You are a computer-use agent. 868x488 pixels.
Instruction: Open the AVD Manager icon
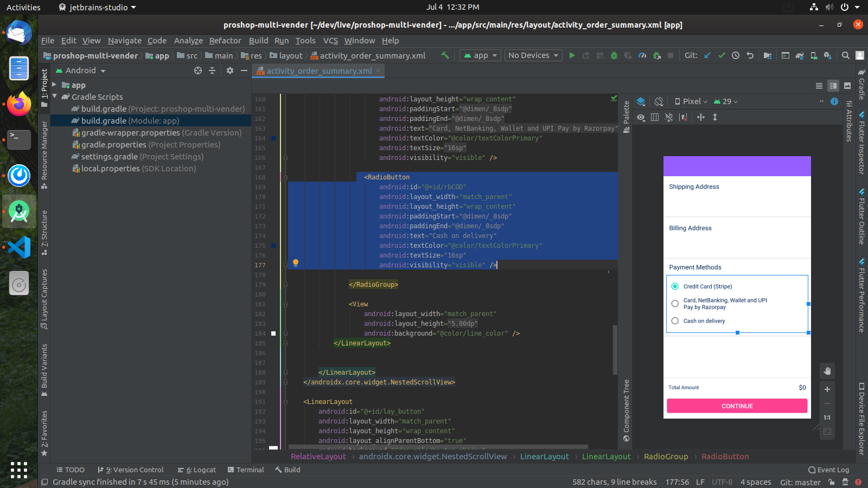[x=814, y=55]
